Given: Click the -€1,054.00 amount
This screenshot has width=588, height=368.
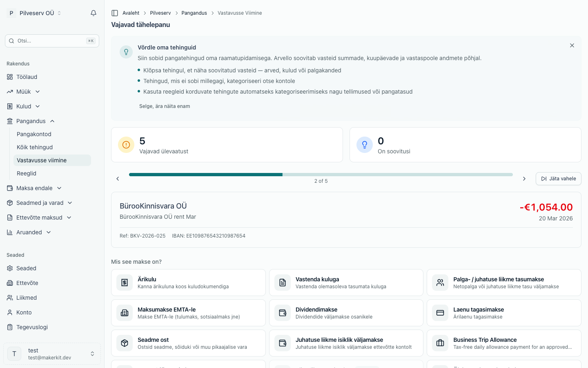Looking at the screenshot, I should click(x=546, y=207).
